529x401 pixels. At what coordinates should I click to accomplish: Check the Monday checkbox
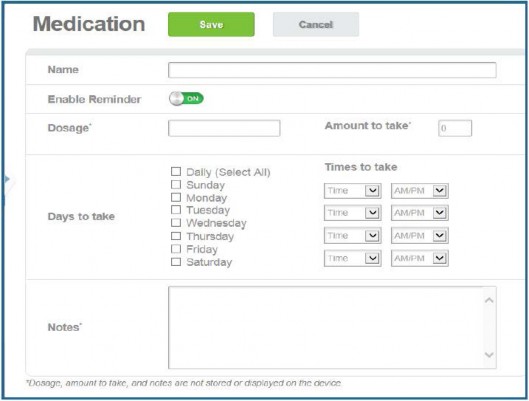click(x=176, y=197)
